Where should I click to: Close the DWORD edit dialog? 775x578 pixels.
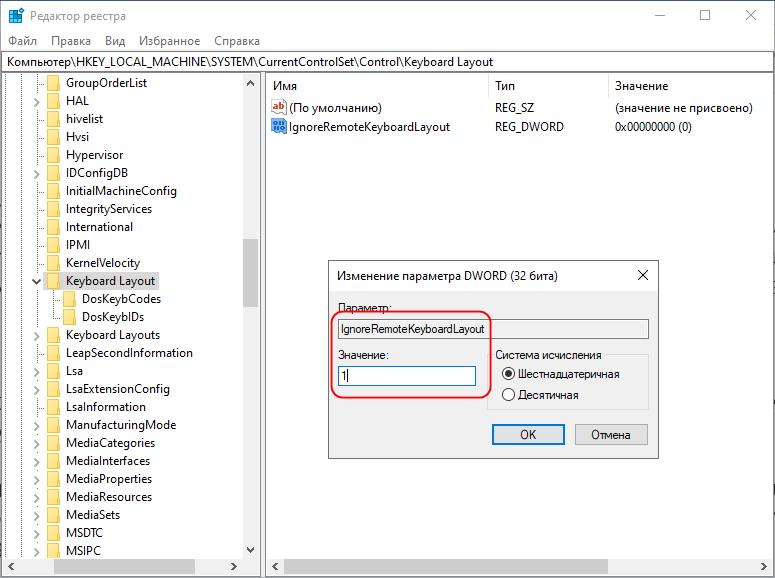point(643,275)
